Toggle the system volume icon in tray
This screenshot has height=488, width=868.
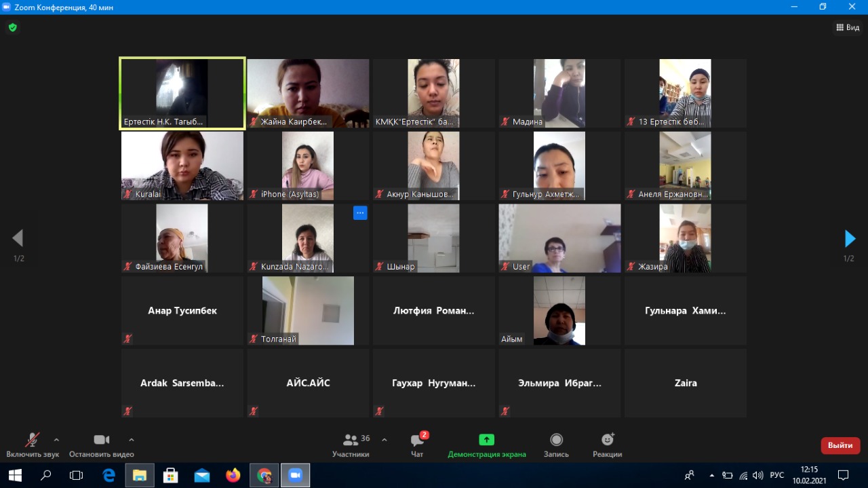pyautogui.click(x=757, y=475)
